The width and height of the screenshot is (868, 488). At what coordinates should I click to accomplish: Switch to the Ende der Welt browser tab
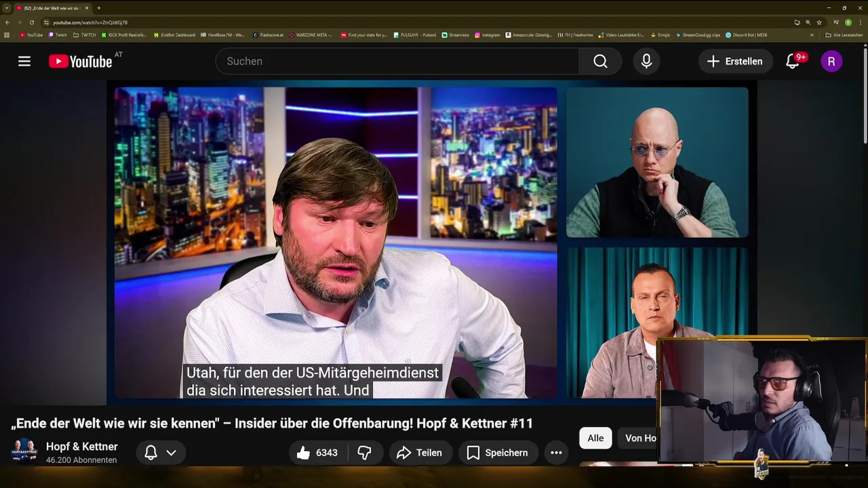51,8
